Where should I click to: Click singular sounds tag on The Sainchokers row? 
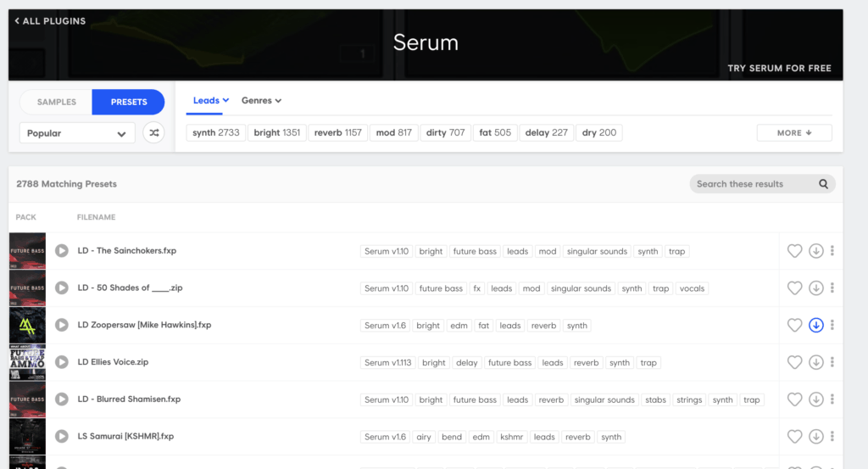point(597,251)
